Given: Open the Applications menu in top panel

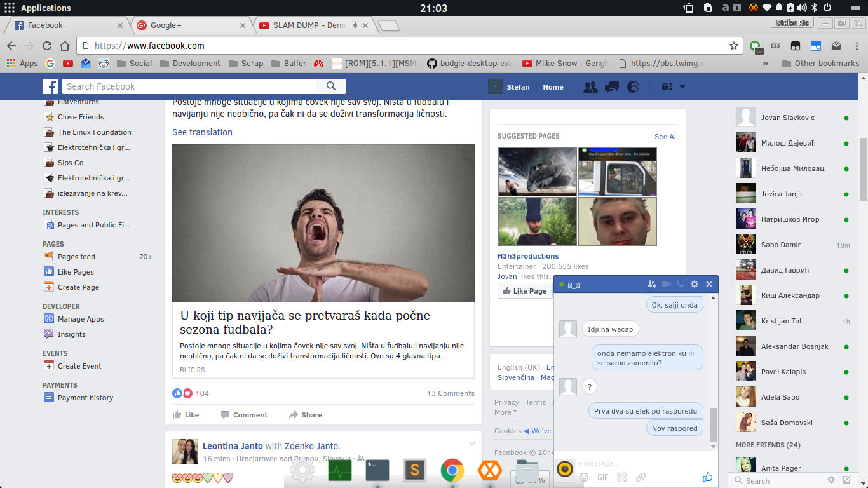Looking at the screenshot, I should (x=37, y=8).
